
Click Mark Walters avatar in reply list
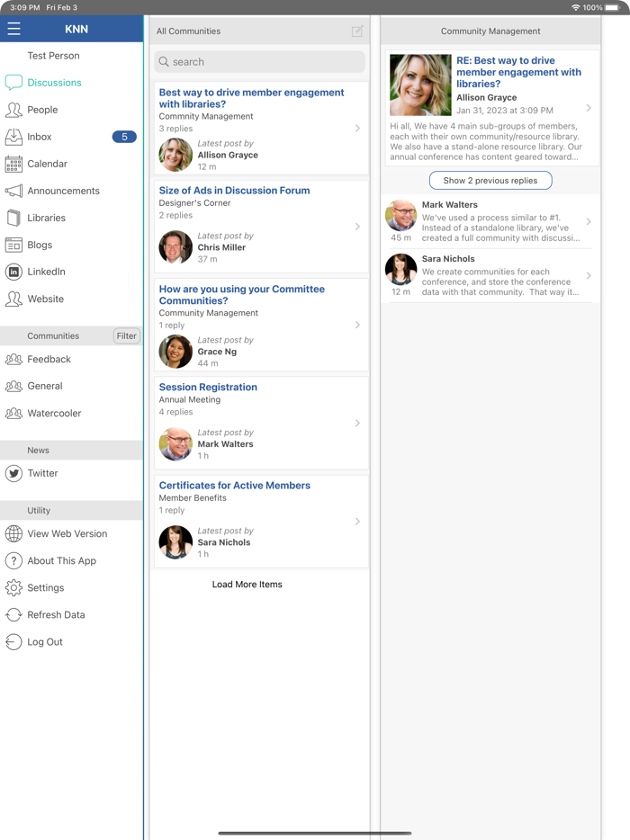(401, 215)
